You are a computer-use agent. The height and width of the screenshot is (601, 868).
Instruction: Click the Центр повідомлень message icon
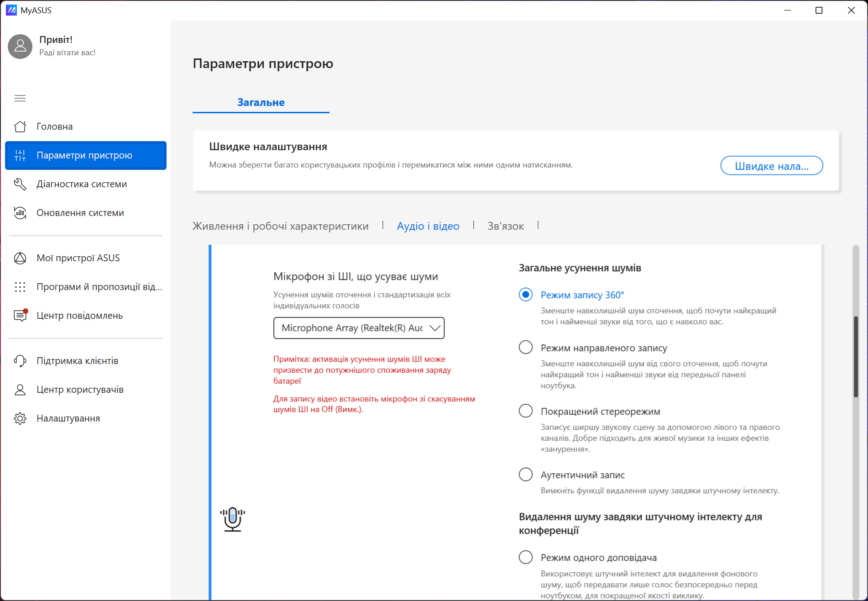pyautogui.click(x=20, y=316)
